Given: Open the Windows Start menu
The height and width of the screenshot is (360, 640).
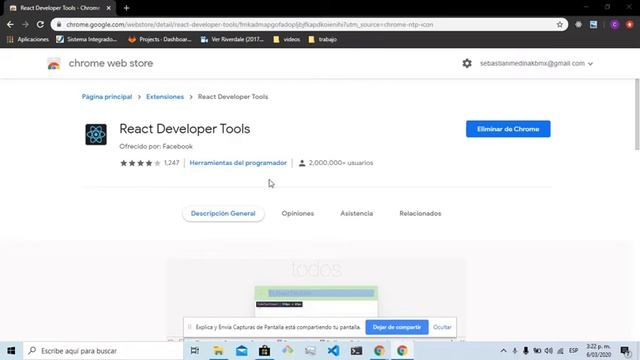Looking at the screenshot, I should 11,351.
